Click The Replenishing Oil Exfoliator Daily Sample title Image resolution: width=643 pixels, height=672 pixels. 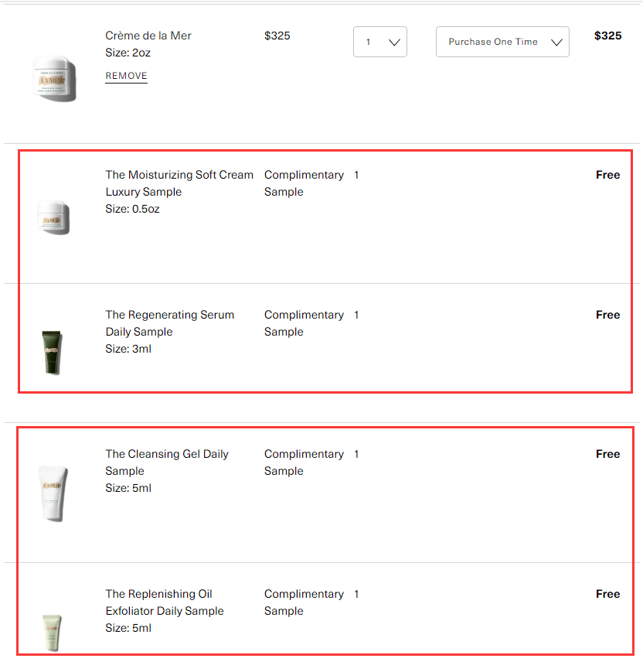click(165, 602)
